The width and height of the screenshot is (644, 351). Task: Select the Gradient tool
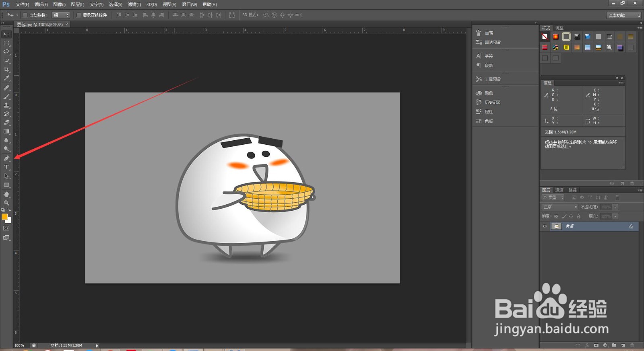6,132
